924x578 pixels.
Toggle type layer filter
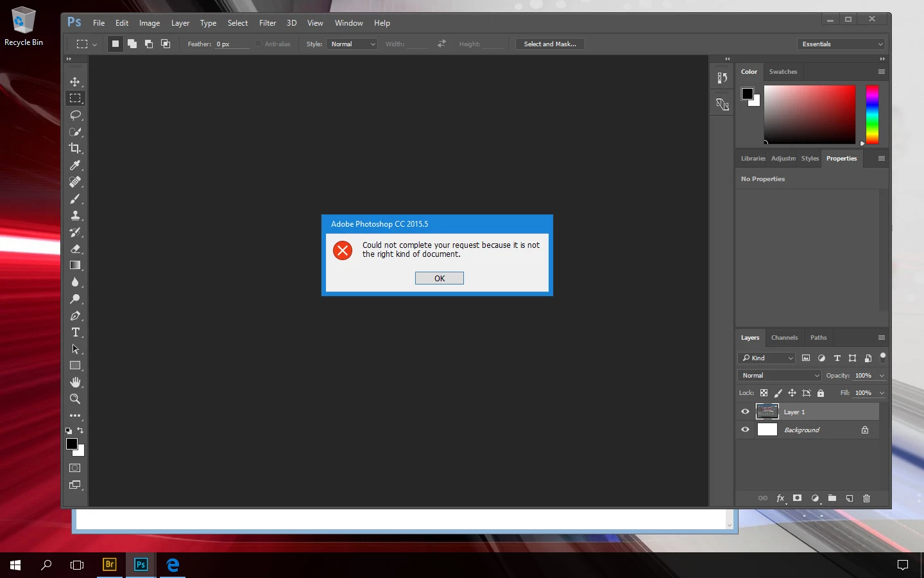(837, 358)
